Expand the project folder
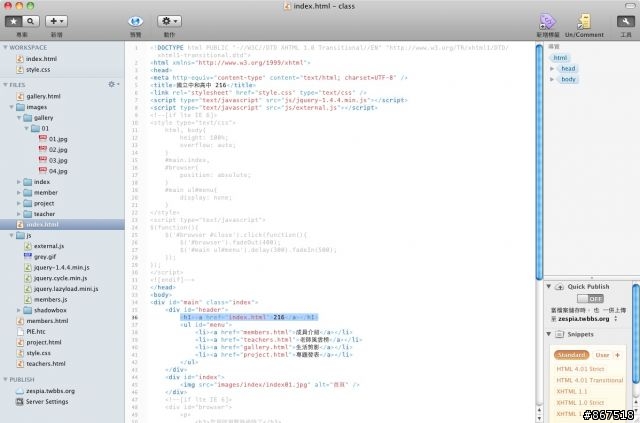 click(19, 203)
